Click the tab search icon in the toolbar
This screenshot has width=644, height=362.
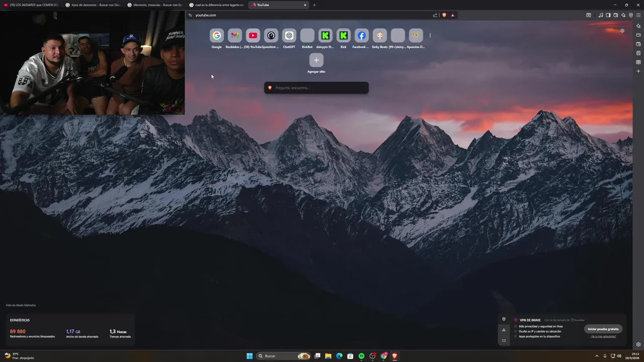[589, 15]
